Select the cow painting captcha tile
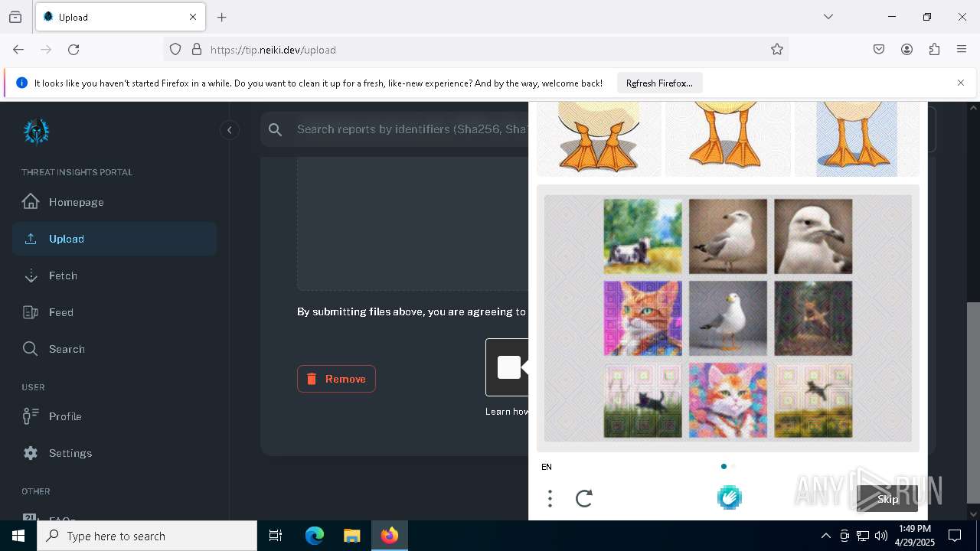 [642, 236]
